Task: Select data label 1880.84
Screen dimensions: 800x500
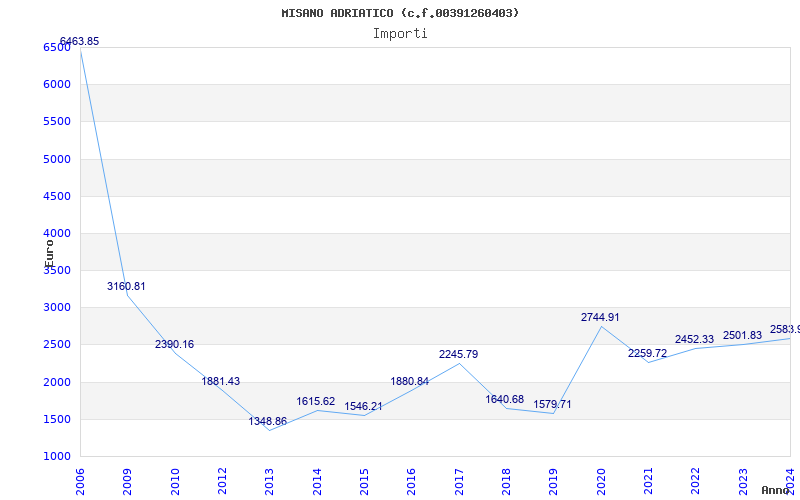Action: click(410, 381)
